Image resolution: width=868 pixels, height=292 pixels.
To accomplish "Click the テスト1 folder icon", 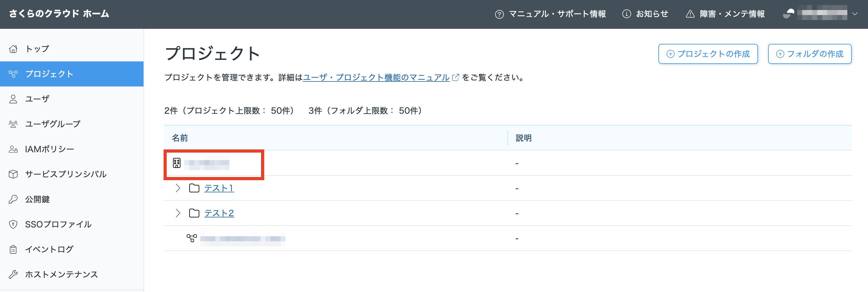I will 194,188.
